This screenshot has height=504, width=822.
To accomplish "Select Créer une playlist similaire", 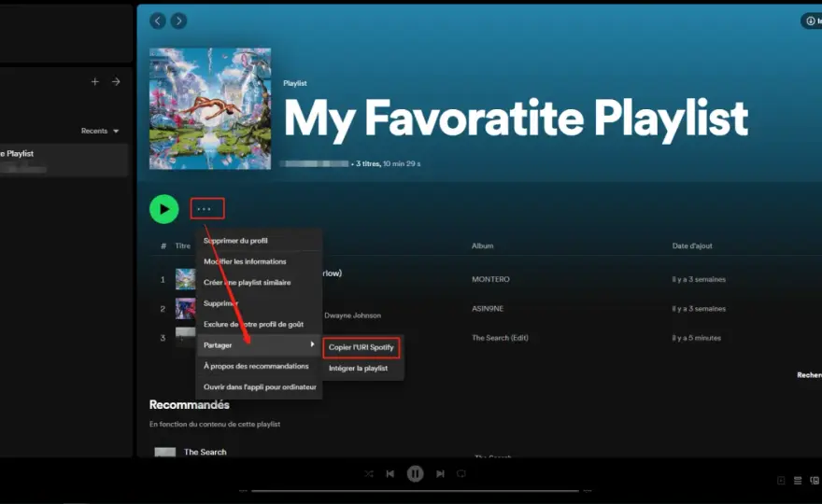I will (x=259, y=283).
